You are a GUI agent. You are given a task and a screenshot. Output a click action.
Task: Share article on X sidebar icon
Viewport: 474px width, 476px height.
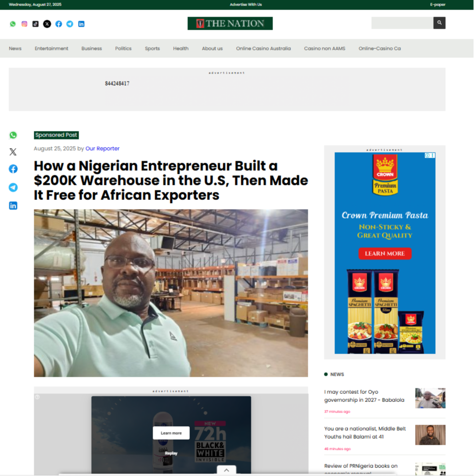(13, 152)
